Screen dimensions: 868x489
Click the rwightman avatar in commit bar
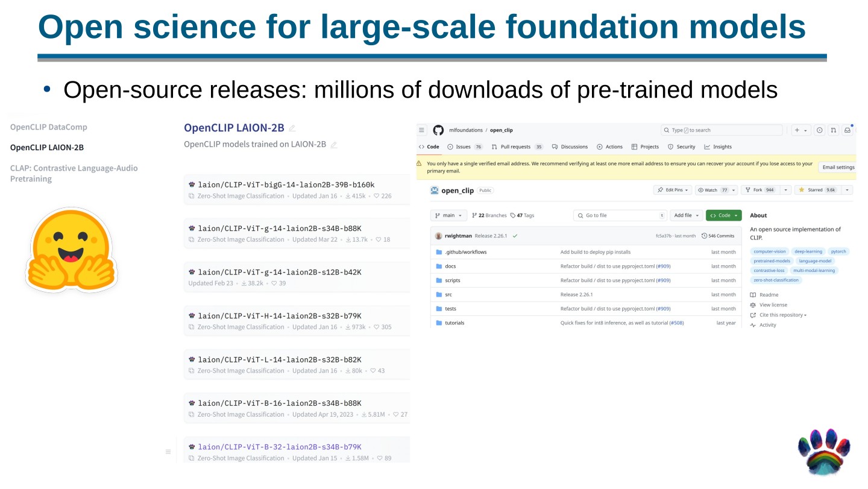coord(438,236)
